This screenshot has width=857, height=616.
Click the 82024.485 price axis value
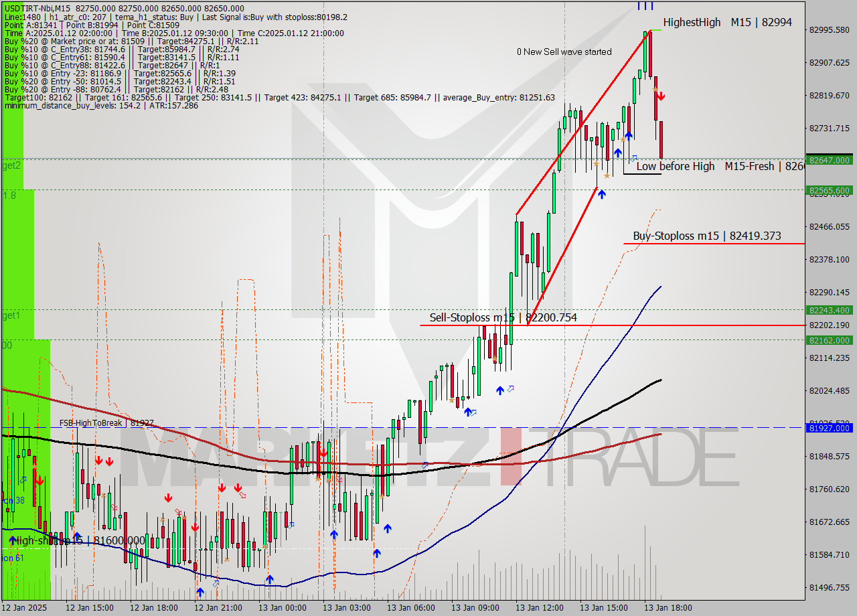point(830,390)
